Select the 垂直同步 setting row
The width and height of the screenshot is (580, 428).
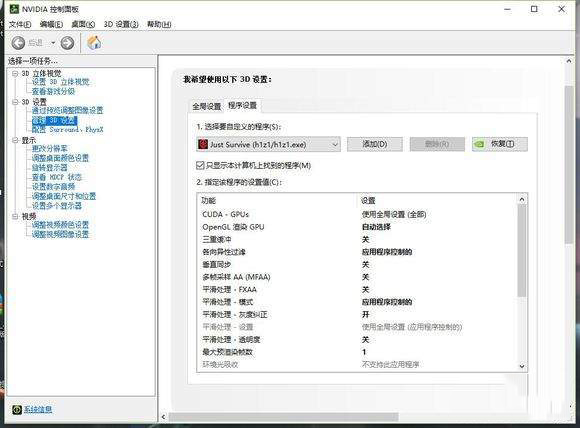(x=357, y=265)
